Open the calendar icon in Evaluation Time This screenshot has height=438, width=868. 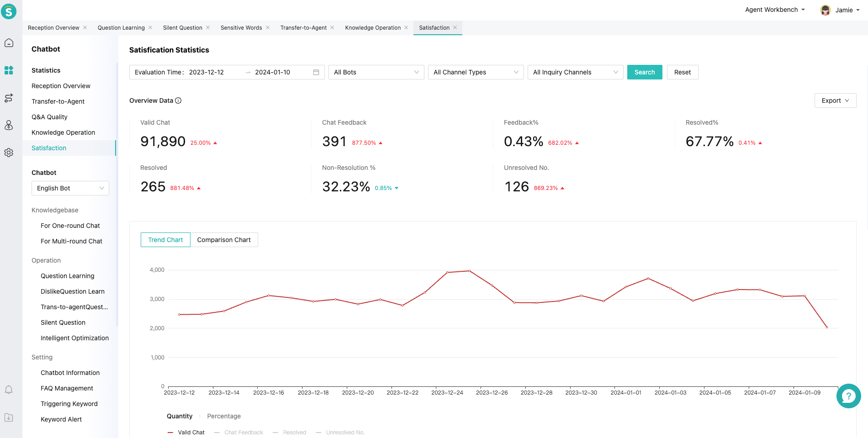pyautogui.click(x=316, y=72)
